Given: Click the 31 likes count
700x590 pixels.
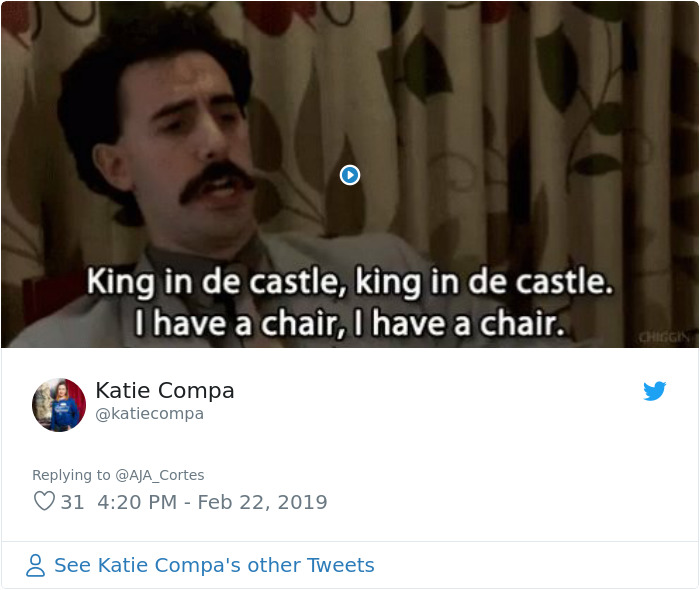Looking at the screenshot, I should coord(73,502).
